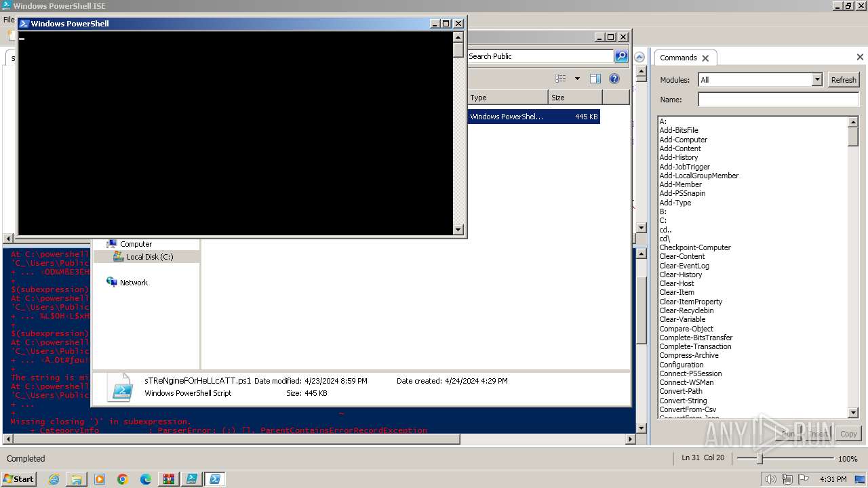Click the Size column header
Viewport: 868px width, 488px height.
[x=575, y=98]
